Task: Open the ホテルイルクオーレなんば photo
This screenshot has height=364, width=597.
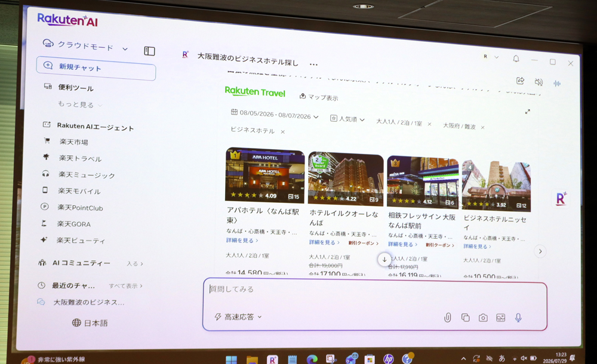Action: 346,178
